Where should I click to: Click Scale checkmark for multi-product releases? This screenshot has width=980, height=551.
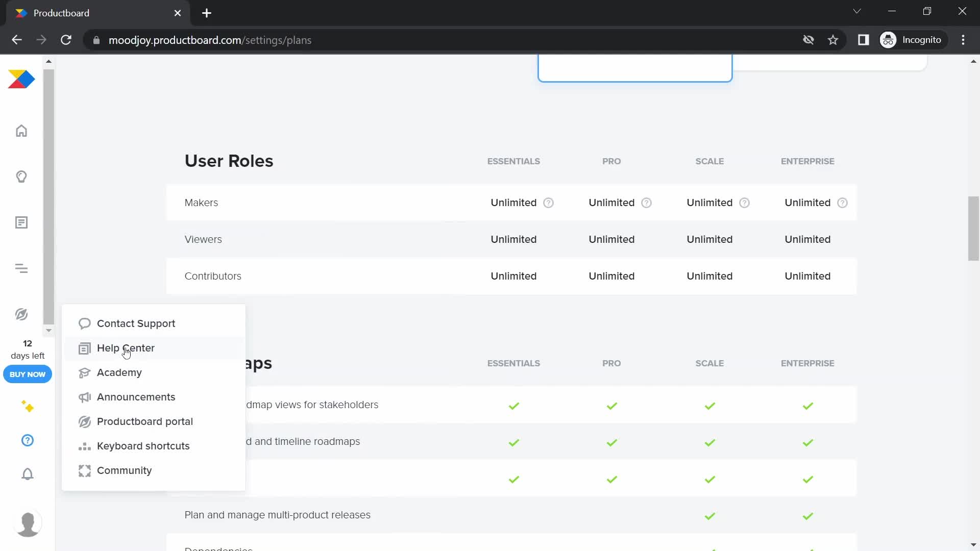709,516
